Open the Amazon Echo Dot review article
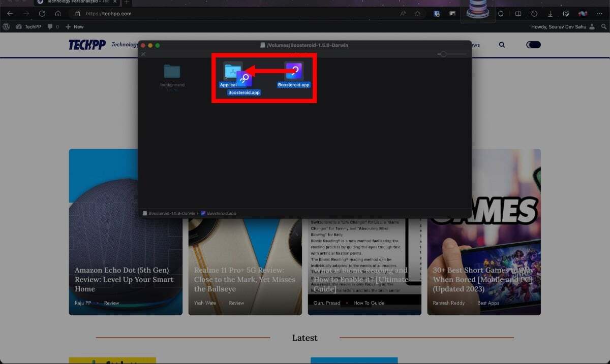 click(124, 279)
